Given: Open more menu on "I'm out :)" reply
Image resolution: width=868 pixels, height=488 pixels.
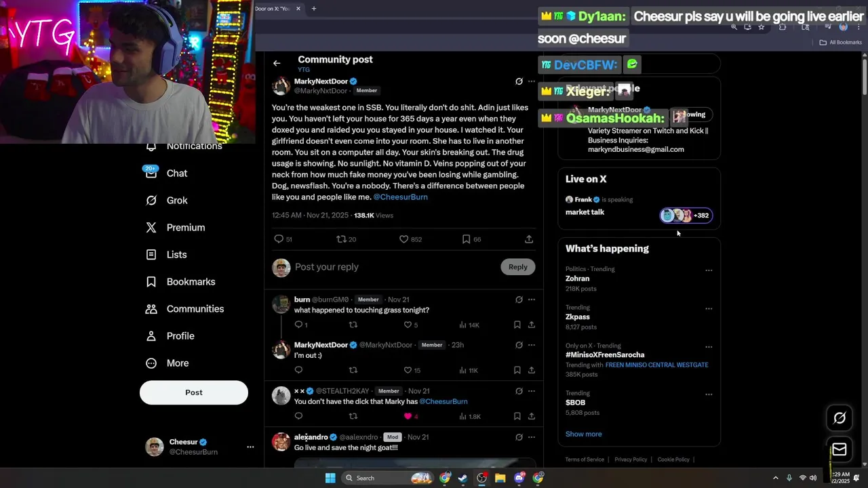Looking at the screenshot, I should (532, 345).
